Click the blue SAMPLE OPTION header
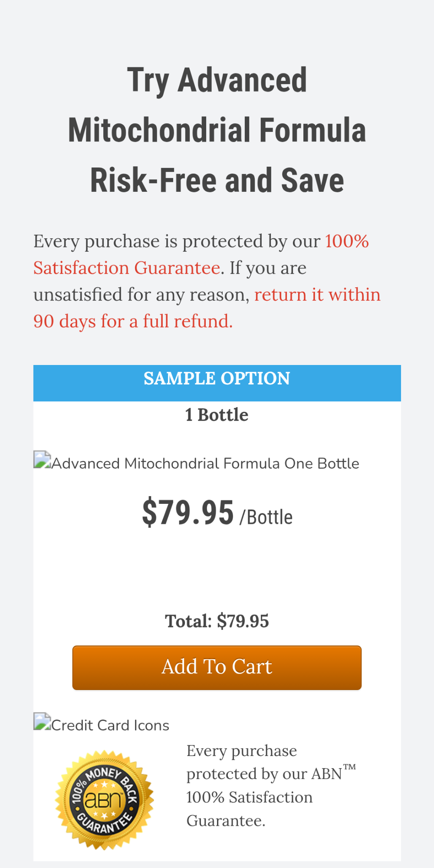Viewport: 434px width, 868px height. (217, 378)
